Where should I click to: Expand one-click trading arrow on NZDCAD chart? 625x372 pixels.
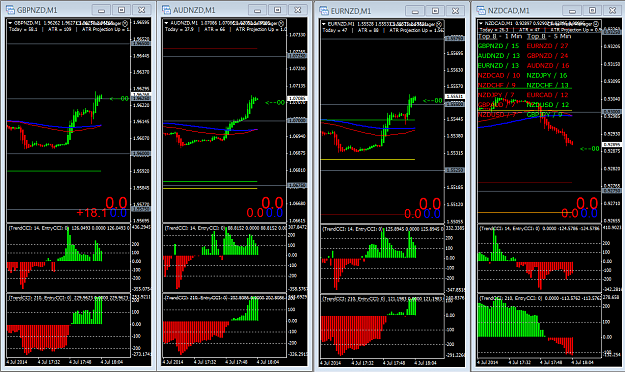coord(481,24)
